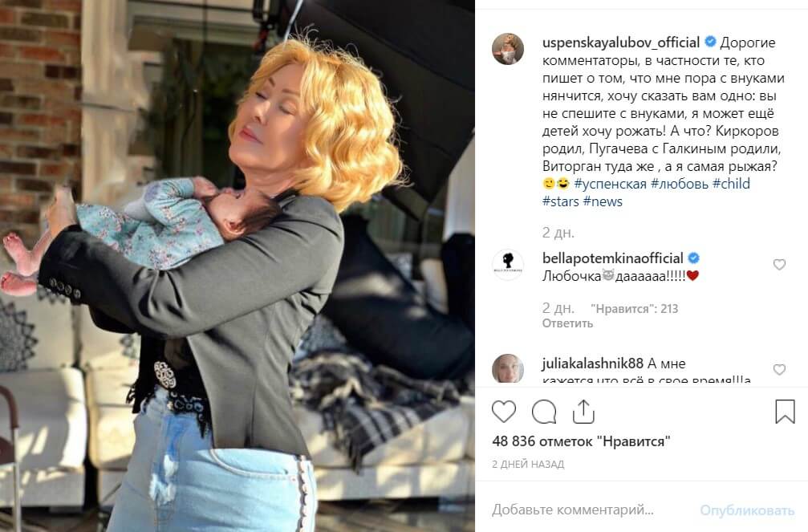The height and width of the screenshot is (532, 808).
Task: Open the #любовь hashtag
Action: [680, 184]
